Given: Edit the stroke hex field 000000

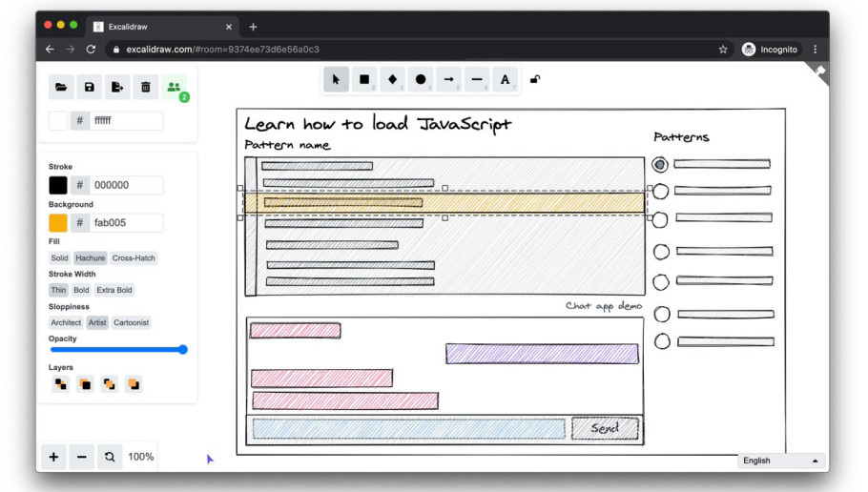Looking at the screenshot, I should click(x=126, y=185).
